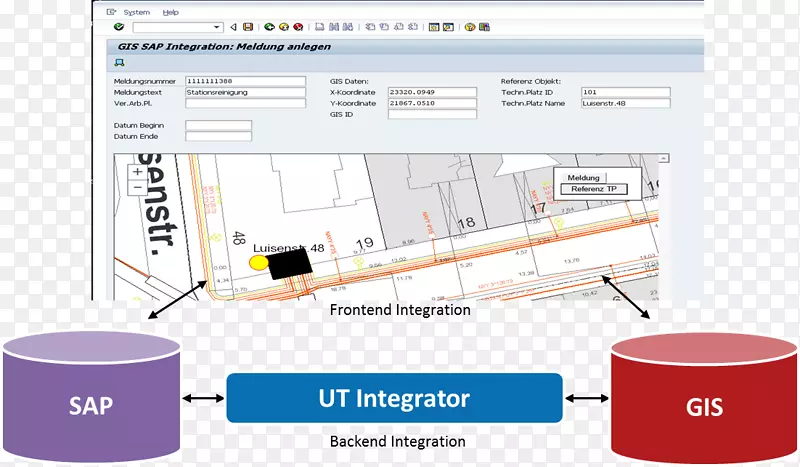The image size is (800, 467).
Task: Click the 'Referenz Objekt:' label
Action: [x=531, y=81]
